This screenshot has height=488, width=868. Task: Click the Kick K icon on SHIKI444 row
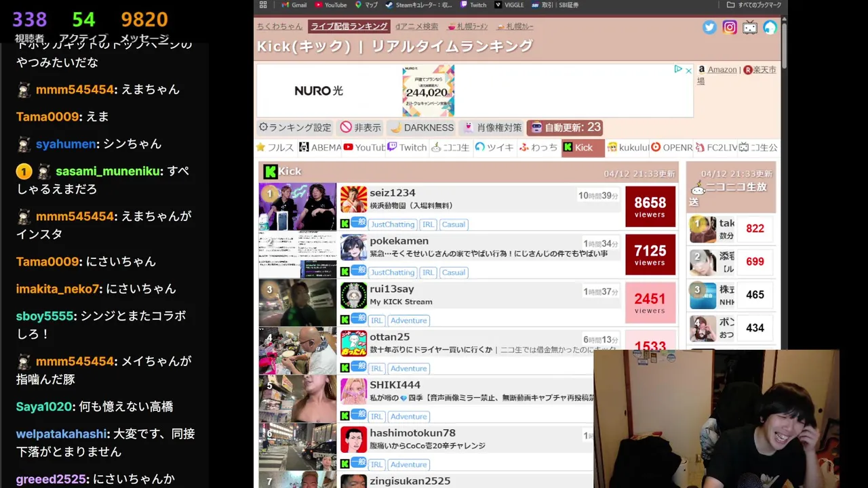pos(344,416)
